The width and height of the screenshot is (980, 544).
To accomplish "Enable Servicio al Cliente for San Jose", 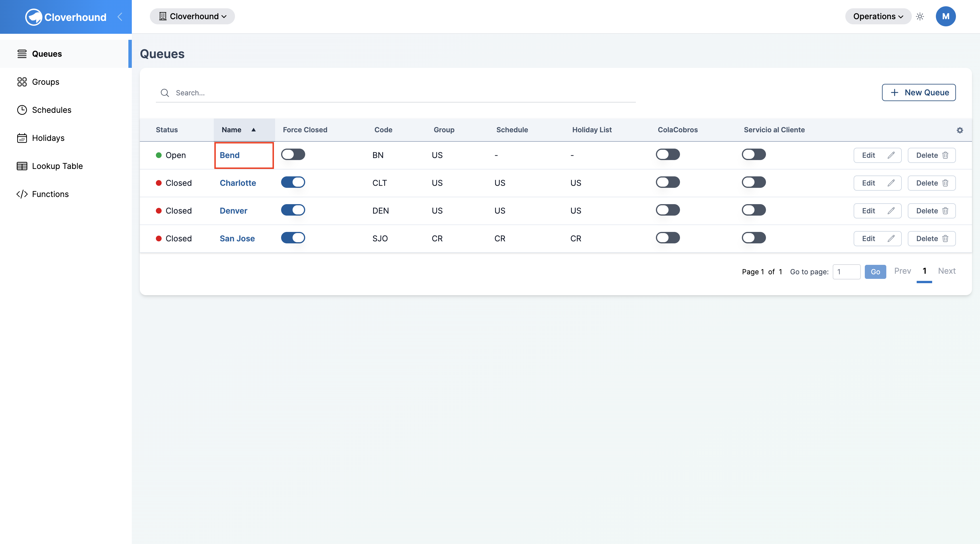I will (754, 238).
